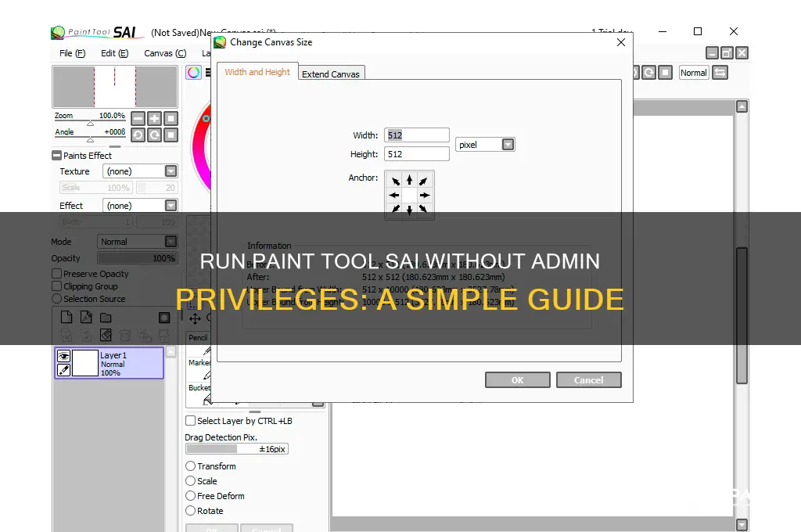Toggle the color wheel panel icon
The image size is (801, 532).
tap(194, 73)
